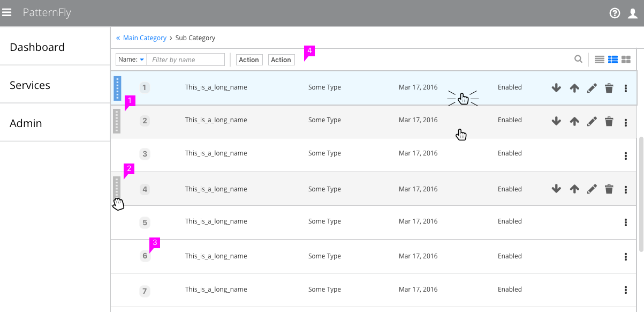Click Mar 17, 2016 date in row 3
Image resolution: width=644 pixels, height=312 pixels.
point(418,153)
